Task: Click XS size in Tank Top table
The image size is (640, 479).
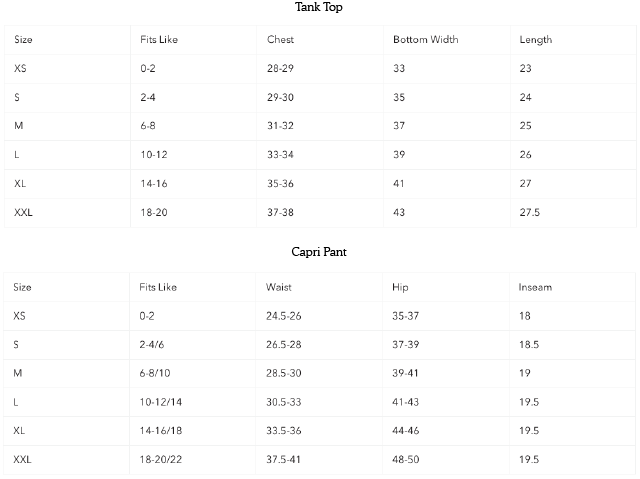Action: [x=20, y=69]
